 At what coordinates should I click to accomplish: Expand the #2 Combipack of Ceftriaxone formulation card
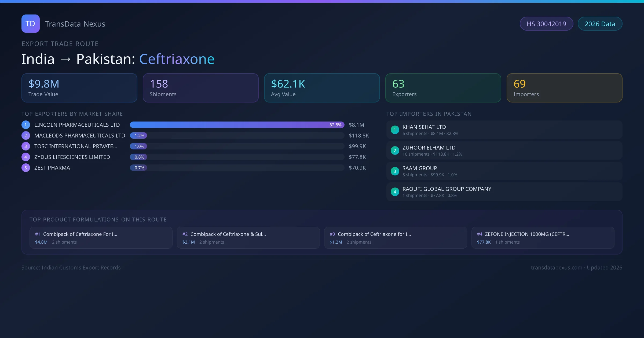248,238
